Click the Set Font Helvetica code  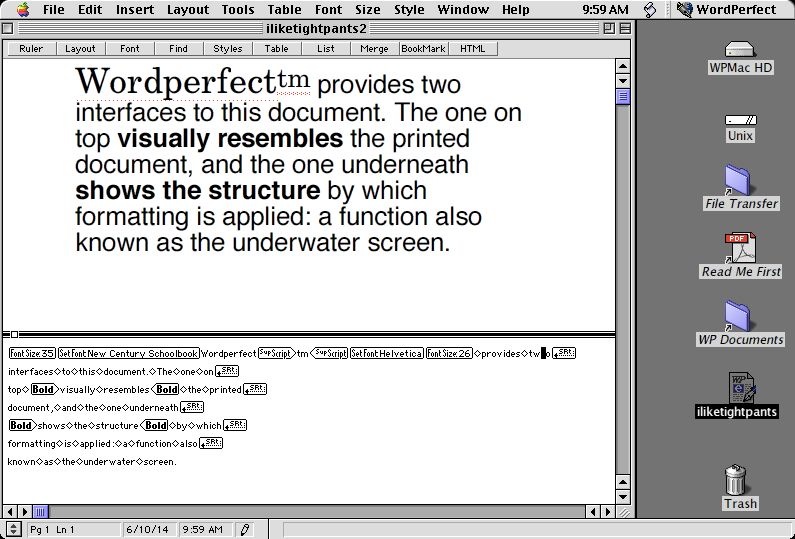pyautogui.click(x=387, y=353)
